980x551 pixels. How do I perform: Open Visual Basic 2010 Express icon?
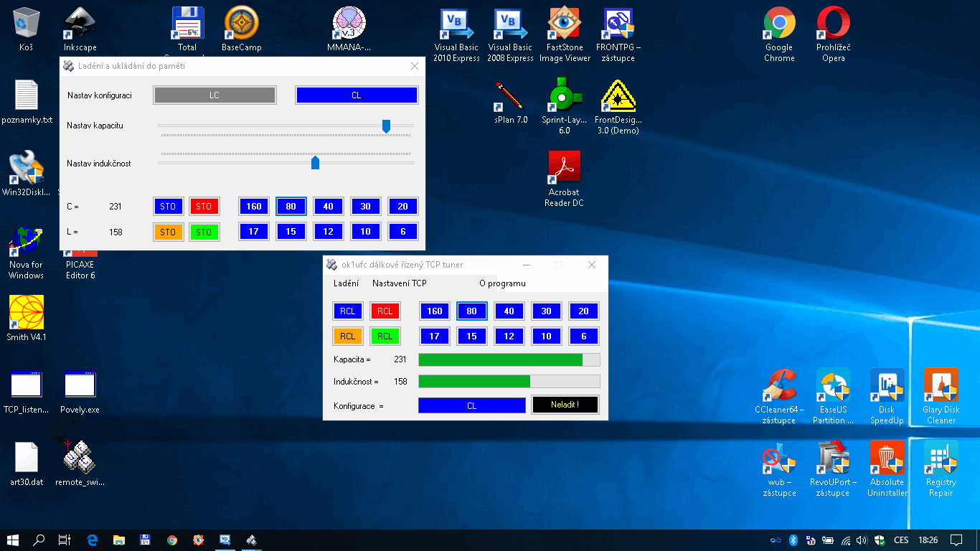(x=456, y=24)
